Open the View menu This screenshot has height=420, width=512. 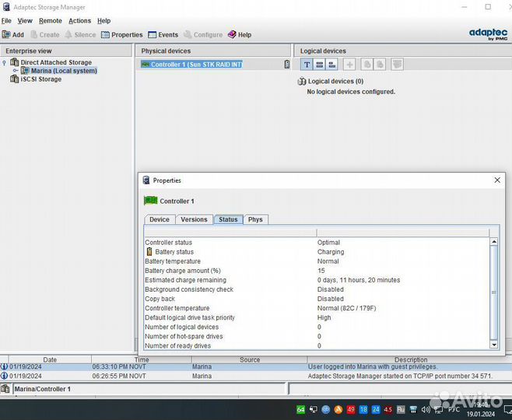pyautogui.click(x=25, y=21)
